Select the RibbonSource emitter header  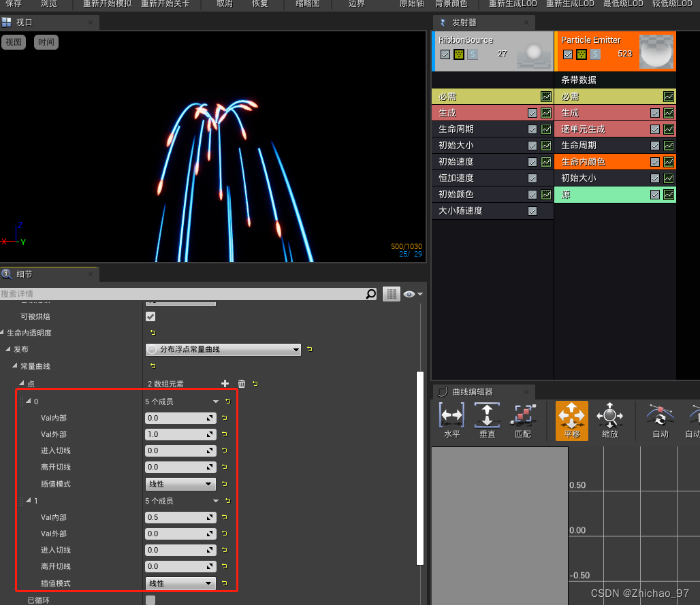493,51
